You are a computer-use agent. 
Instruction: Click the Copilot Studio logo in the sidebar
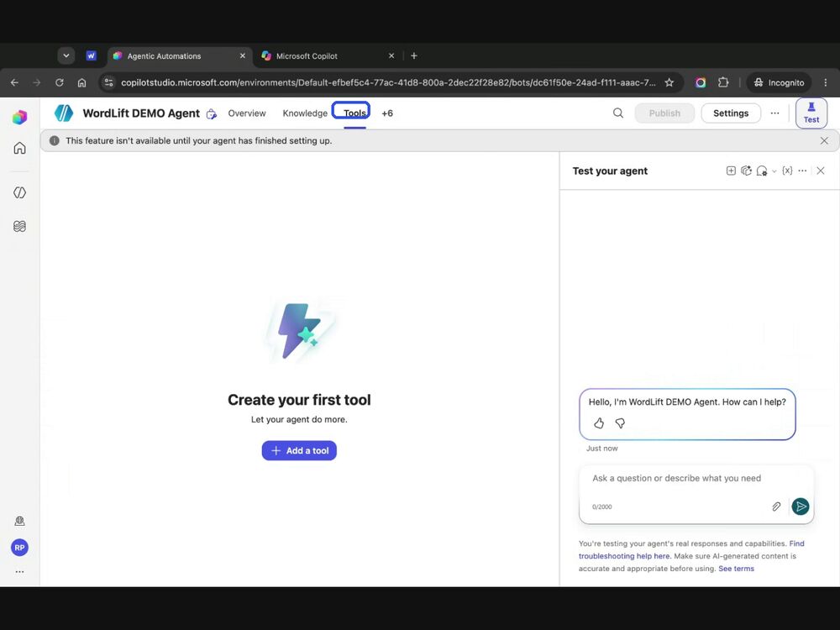tap(20, 117)
